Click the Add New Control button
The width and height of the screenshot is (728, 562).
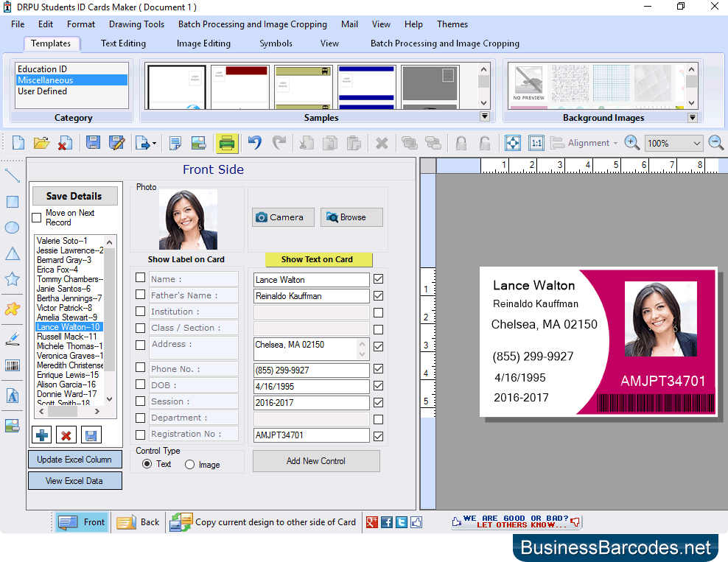click(x=316, y=461)
